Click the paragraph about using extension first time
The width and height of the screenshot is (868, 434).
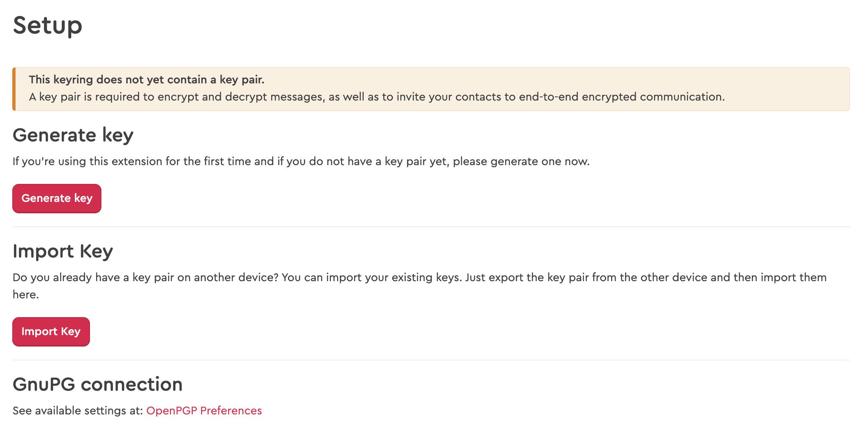tap(301, 161)
